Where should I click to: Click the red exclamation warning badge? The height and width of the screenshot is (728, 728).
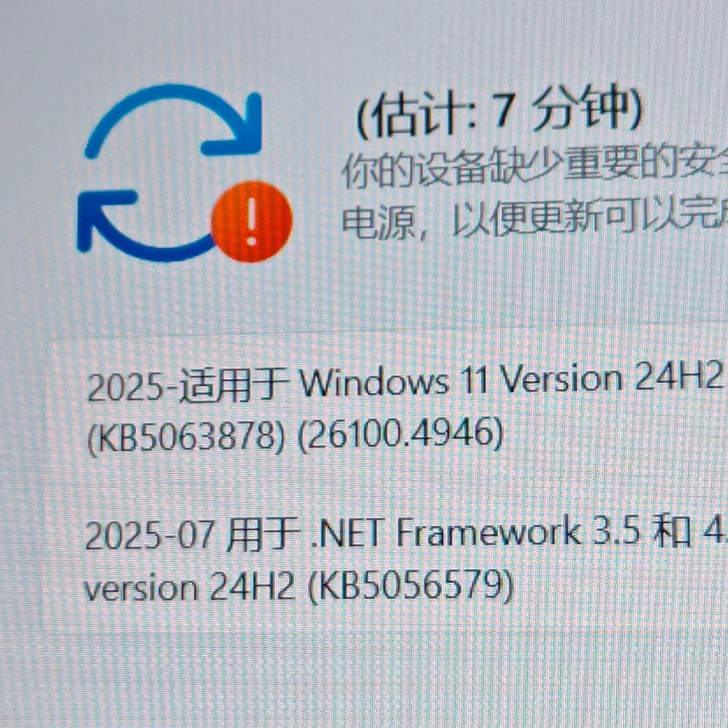pyautogui.click(x=251, y=222)
